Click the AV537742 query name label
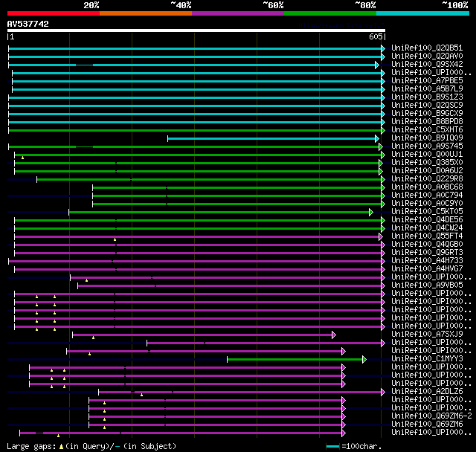476x452 pixels. [x=28, y=24]
